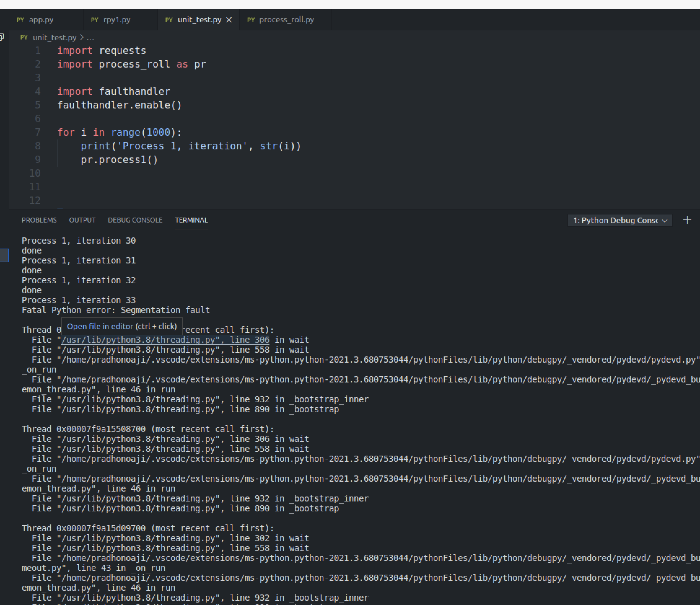The width and height of the screenshot is (700, 605).
Task: Click the Python icon on the rpy1.py tab
Action: [x=94, y=20]
